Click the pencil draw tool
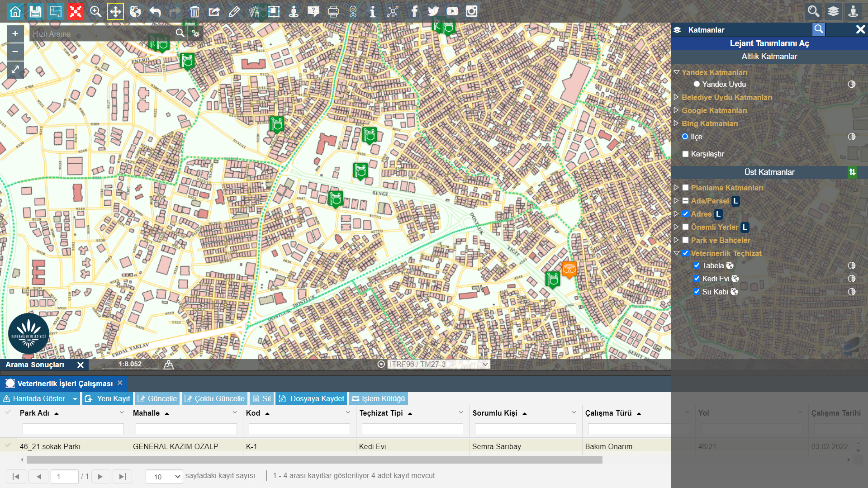Image resolution: width=868 pixels, height=488 pixels. (234, 11)
